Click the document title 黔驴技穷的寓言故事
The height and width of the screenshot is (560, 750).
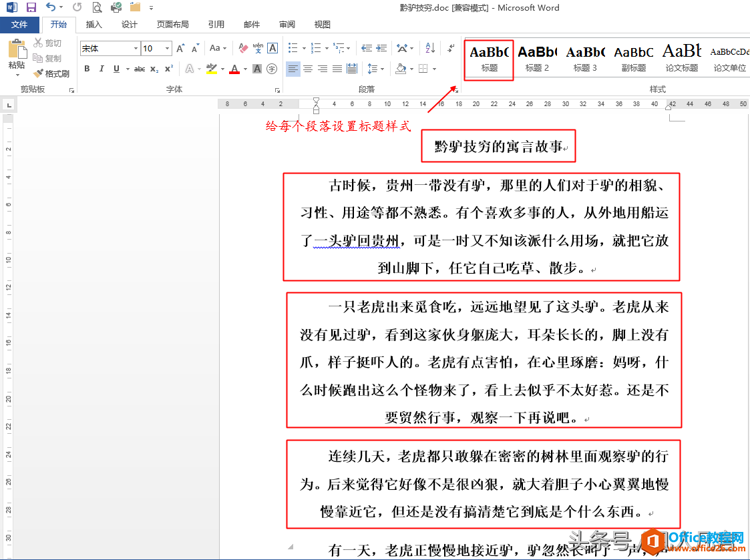point(498,146)
